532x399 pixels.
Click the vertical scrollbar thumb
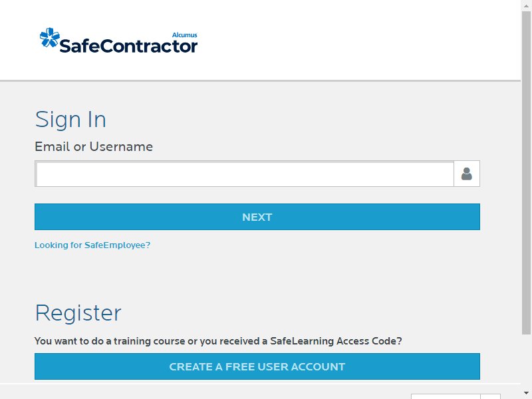(x=526, y=173)
